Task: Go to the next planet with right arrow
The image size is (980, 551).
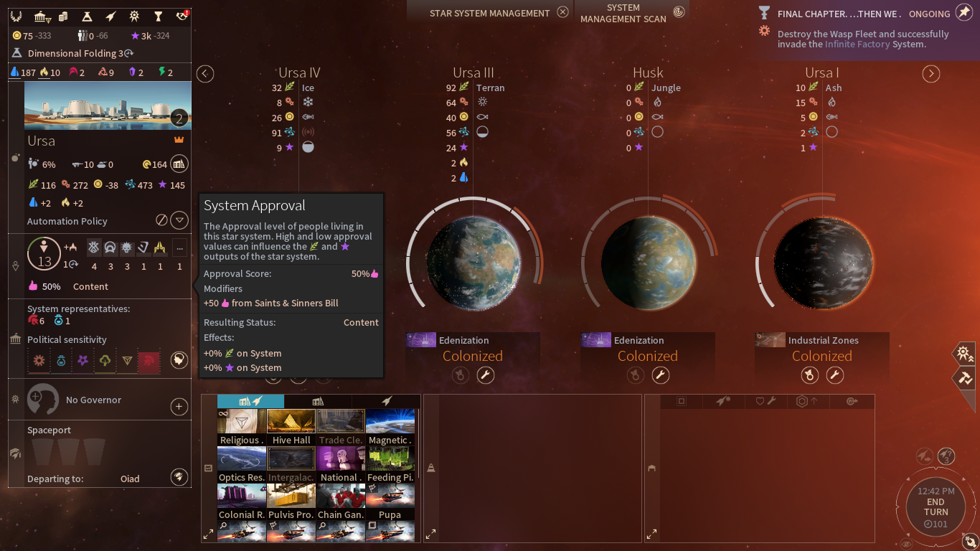Action: (930, 74)
